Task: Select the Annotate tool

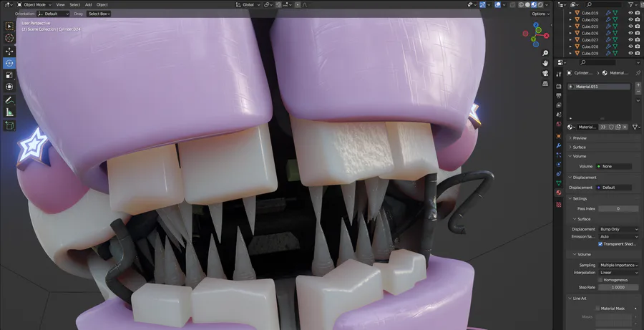Action: pos(9,100)
